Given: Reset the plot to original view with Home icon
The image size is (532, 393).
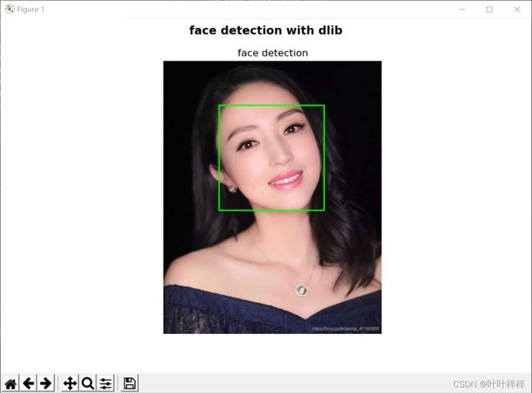Looking at the screenshot, I should pyautogui.click(x=11, y=383).
